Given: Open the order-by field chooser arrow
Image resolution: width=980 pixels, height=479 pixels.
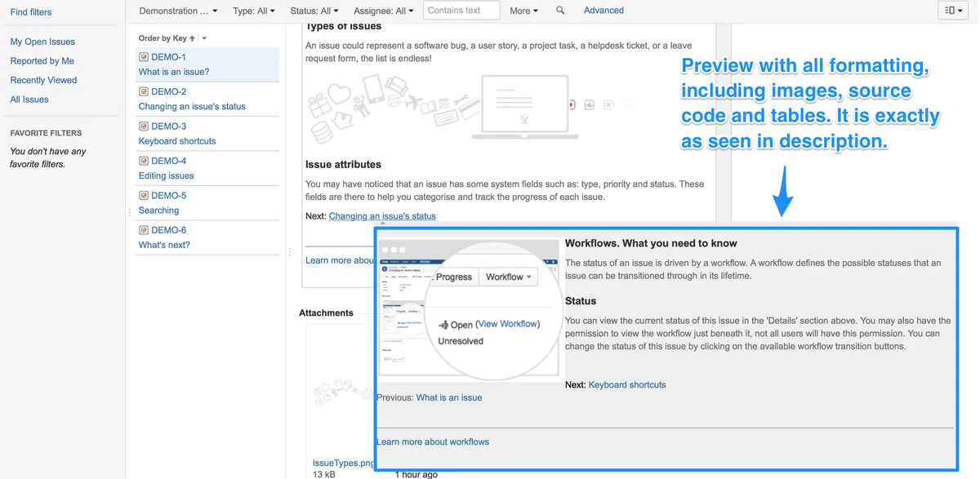Looking at the screenshot, I should tap(204, 38).
